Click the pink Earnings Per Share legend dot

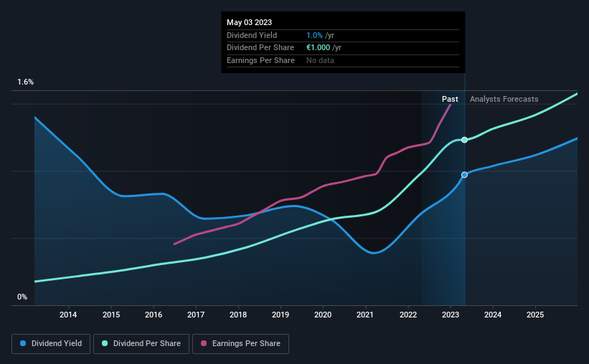pyautogui.click(x=204, y=343)
